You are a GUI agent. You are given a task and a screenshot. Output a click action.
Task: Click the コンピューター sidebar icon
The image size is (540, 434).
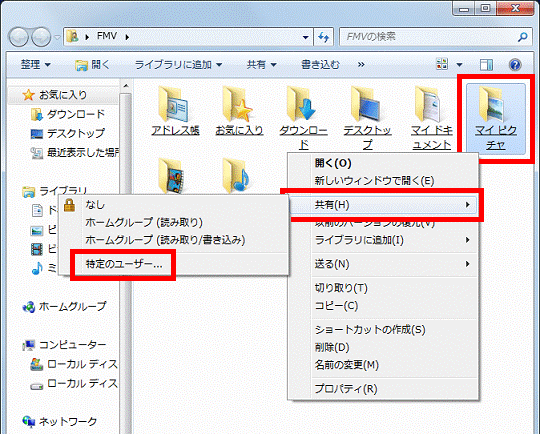[28, 345]
